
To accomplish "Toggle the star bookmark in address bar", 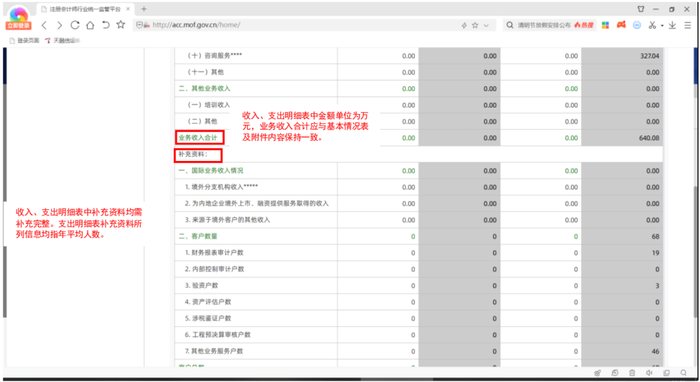I will coord(475,25).
